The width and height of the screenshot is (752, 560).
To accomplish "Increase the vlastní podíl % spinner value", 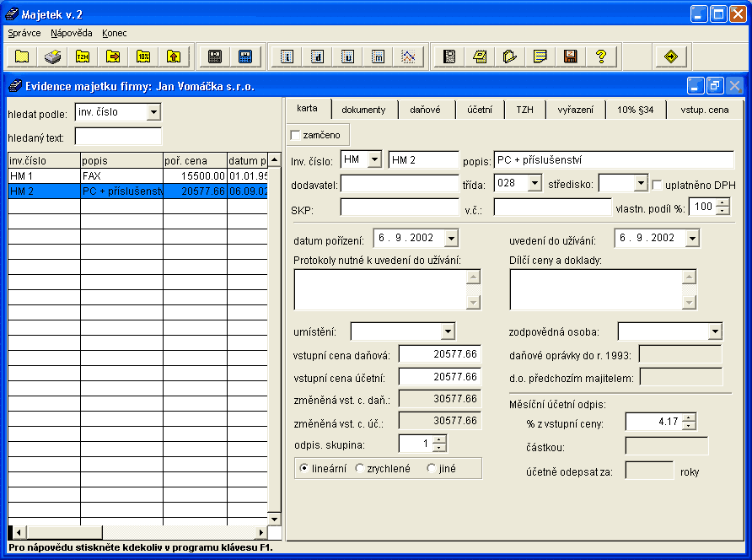I will tap(722, 202).
